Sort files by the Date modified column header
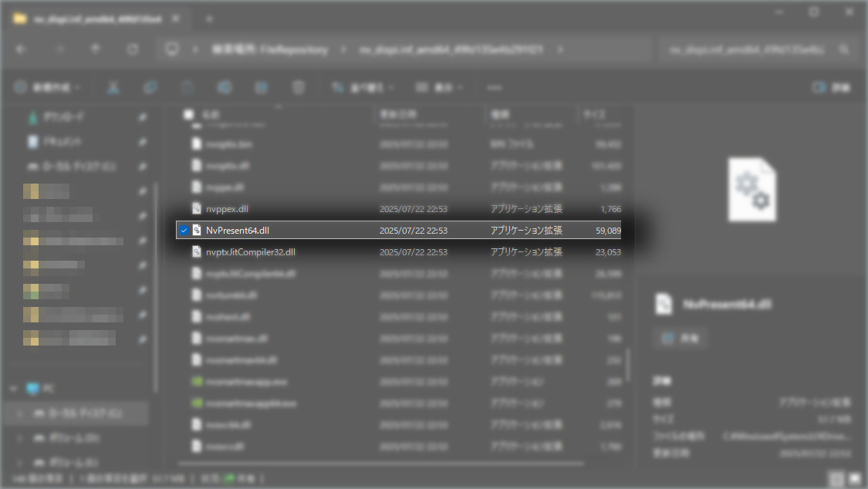Screen dimensions: 868x489 pos(398,114)
